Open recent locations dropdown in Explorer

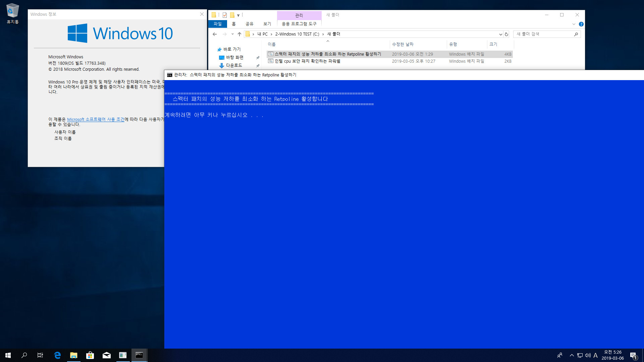[232, 34]
